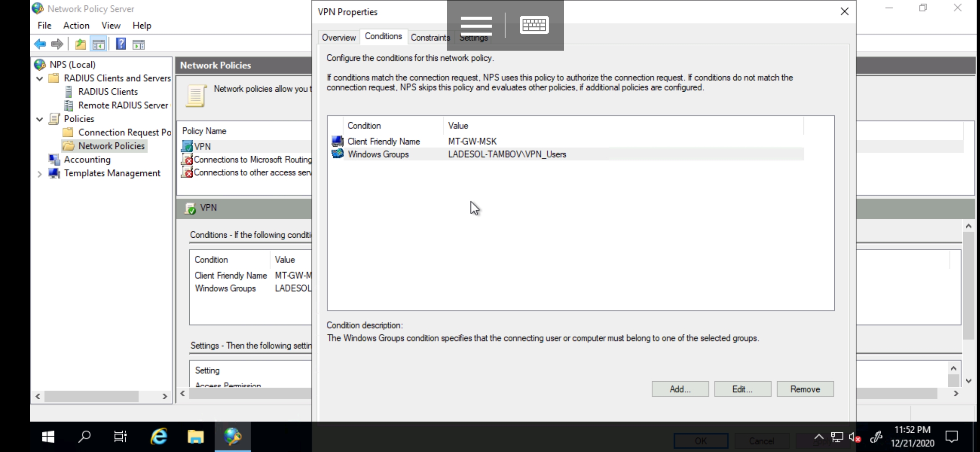Click the Back arrow toolbar icon
Screen dimensions: 980x452
[x=40, y=44]
